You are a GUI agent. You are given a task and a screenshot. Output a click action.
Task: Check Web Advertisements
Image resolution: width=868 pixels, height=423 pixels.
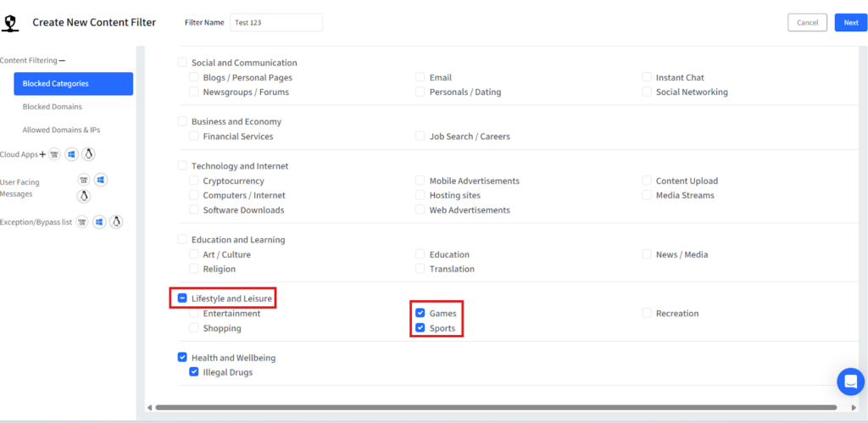pos(420,210)
